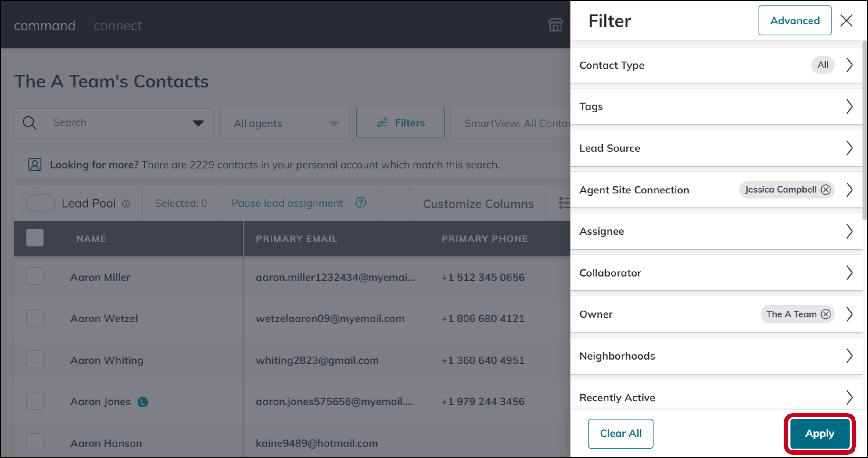Open contact Aaron Miller
Image resolution: width=868 pixels, height=458 pixels.
tap(100, 277)
